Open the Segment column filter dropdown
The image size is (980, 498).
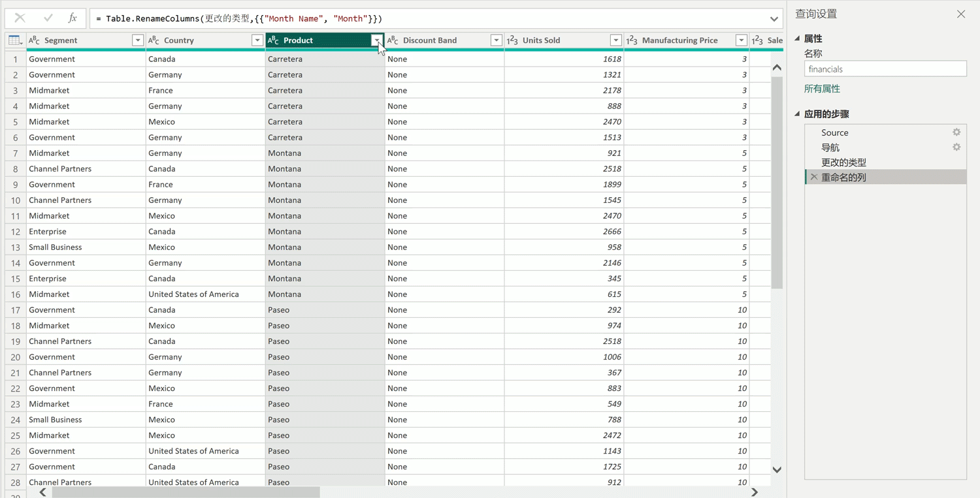click(x=138, y=40)
